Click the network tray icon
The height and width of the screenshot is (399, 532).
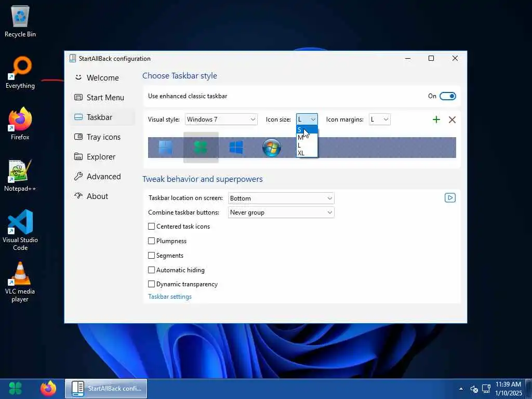(x=486, y=389)
